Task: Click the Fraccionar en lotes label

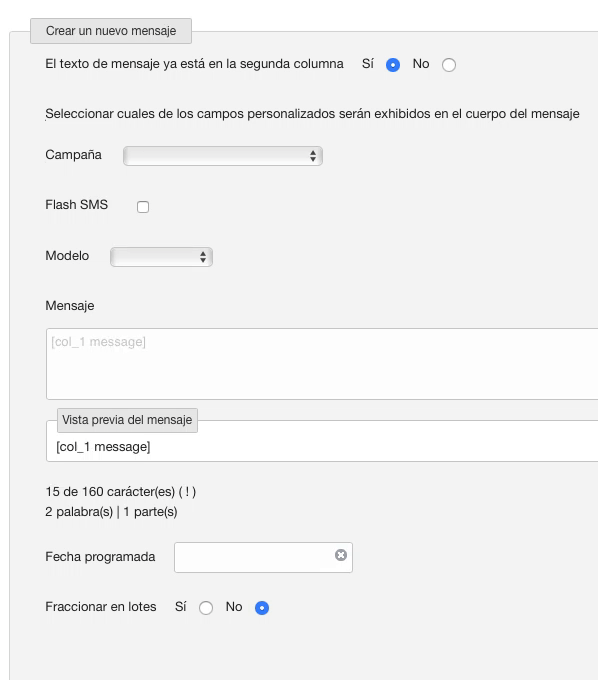Action: point(101,607)
